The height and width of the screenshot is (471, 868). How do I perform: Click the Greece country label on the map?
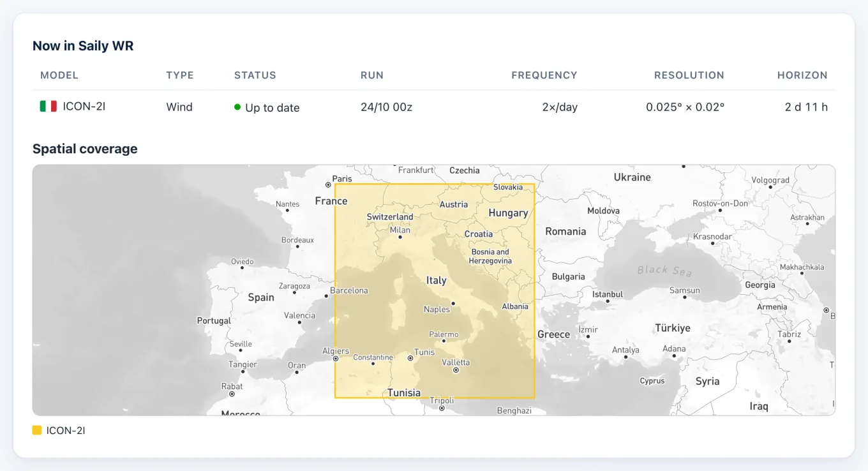pyautogui.click(x=553, y=334)
